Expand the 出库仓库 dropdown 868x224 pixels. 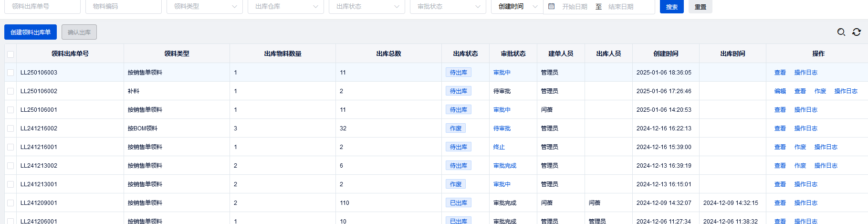(285, 7)
